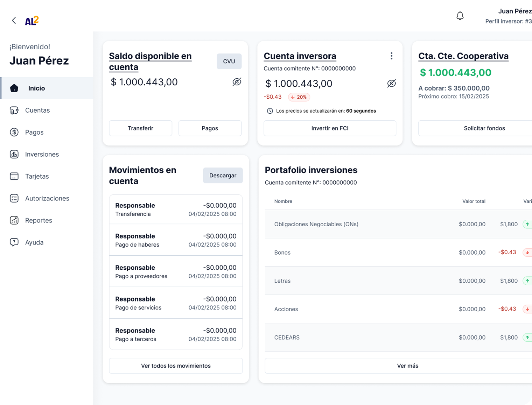Click the Pagos button in balance card
Screen dimensions: 532x405
210,128
